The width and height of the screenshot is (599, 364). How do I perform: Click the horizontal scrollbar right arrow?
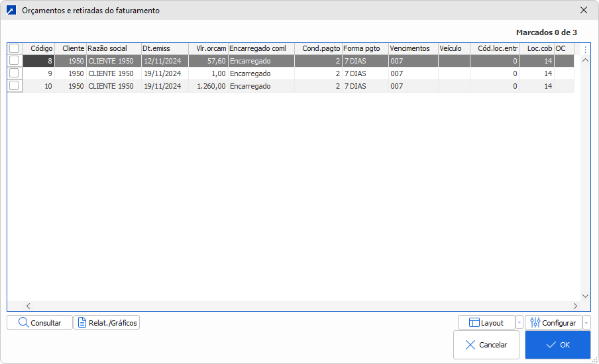(x=575, y=306)
